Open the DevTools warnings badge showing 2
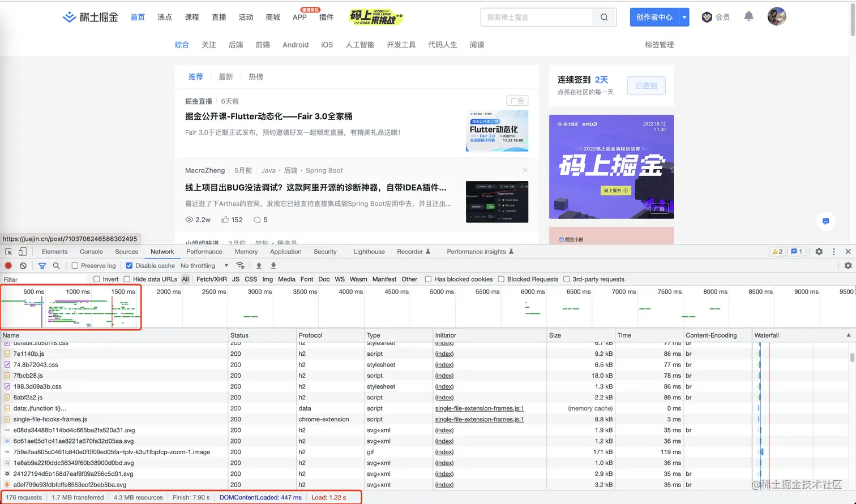Image resolution: width=856 pixels, height=504 pixels. coord(777,252)
